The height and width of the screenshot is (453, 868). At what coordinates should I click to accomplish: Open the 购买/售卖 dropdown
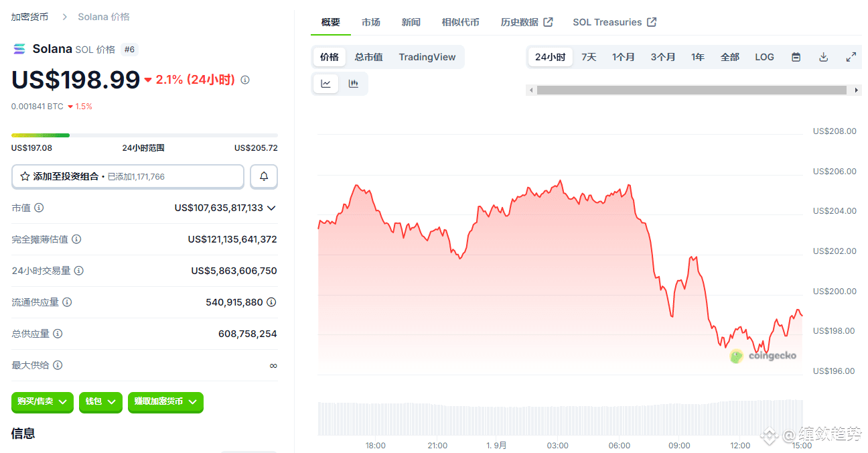[x=43, y=401]
